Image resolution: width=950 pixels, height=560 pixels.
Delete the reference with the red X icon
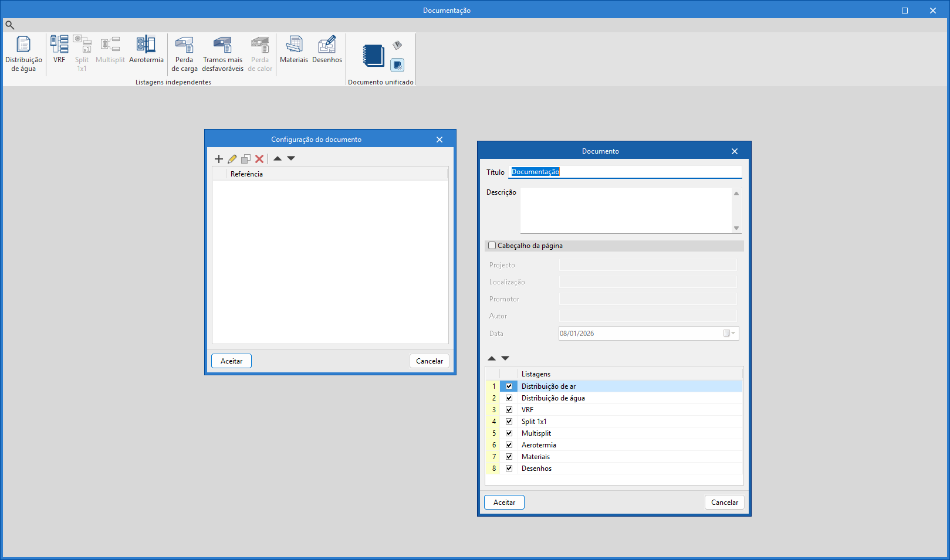point(259,159)
